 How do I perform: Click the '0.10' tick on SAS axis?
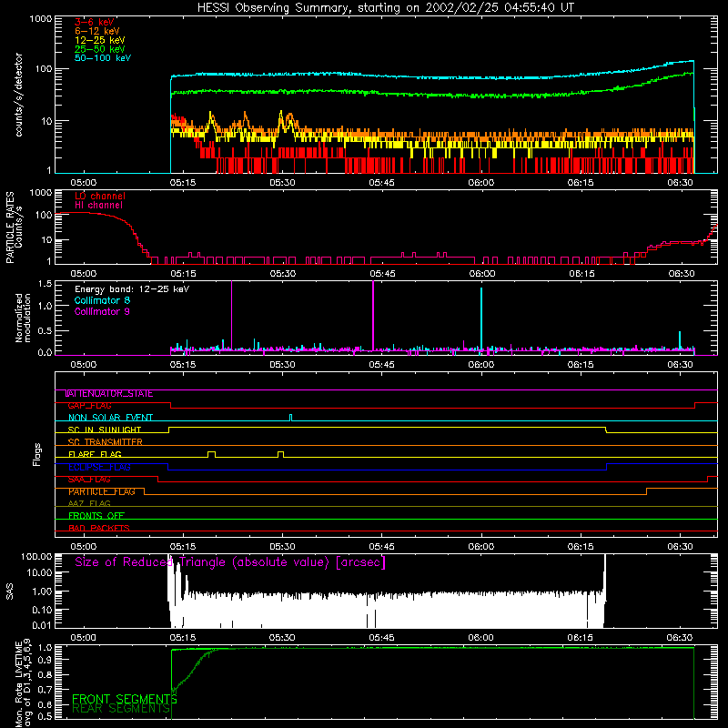[x=42, y=610]
